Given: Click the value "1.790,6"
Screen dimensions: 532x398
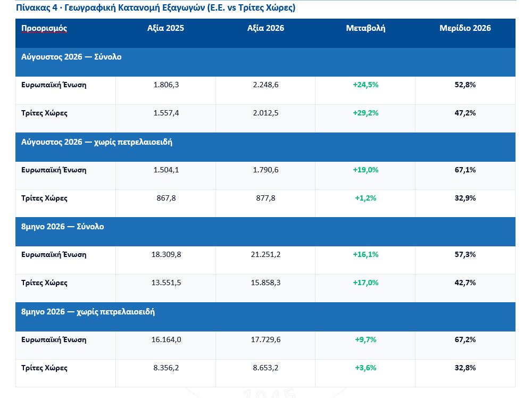Looking at the screenshot, I should 265,170.
